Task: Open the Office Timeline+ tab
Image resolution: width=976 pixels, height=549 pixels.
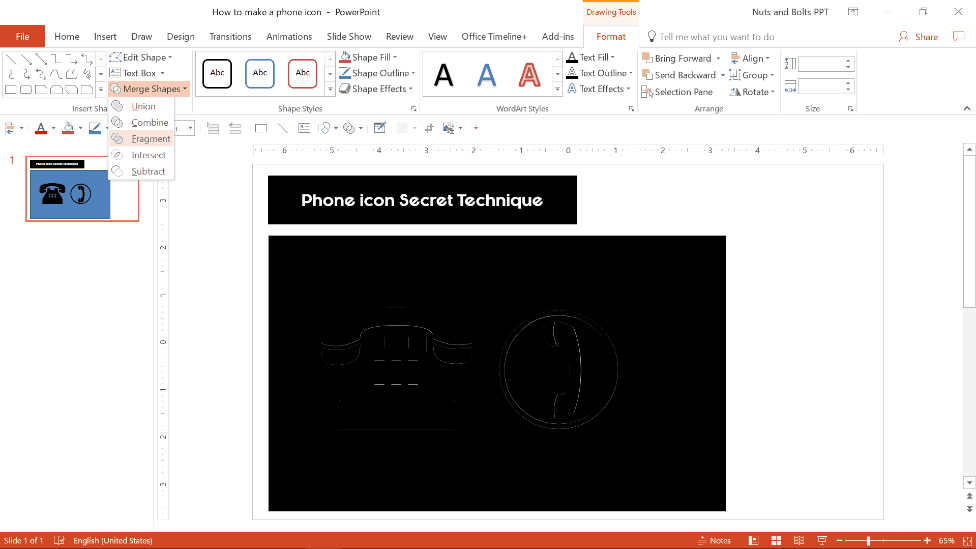Action: [494, 37]
